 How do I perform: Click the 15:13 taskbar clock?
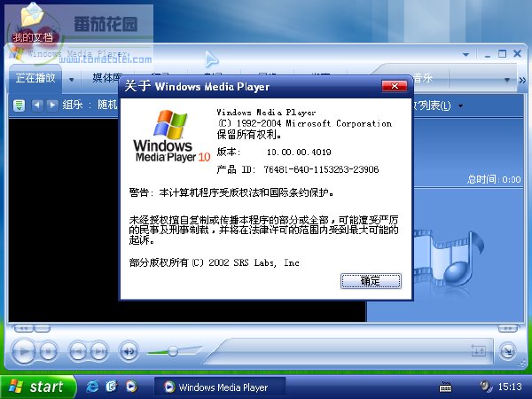[x=510, y=387]
